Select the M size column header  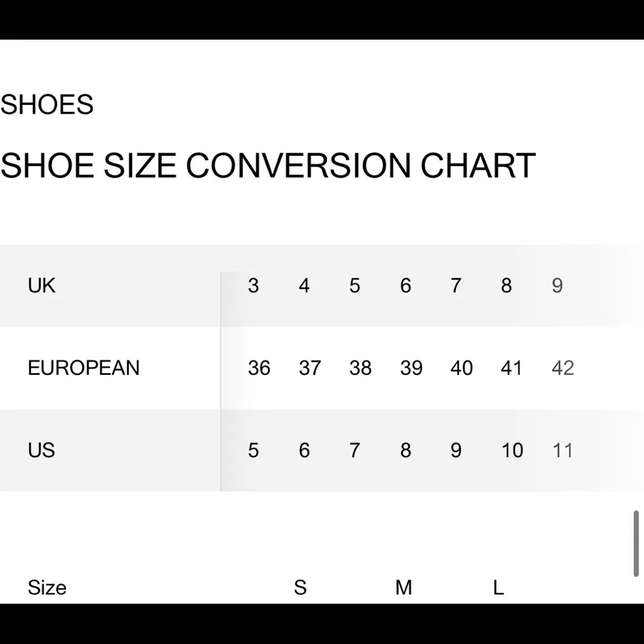(x=404, y=587)
